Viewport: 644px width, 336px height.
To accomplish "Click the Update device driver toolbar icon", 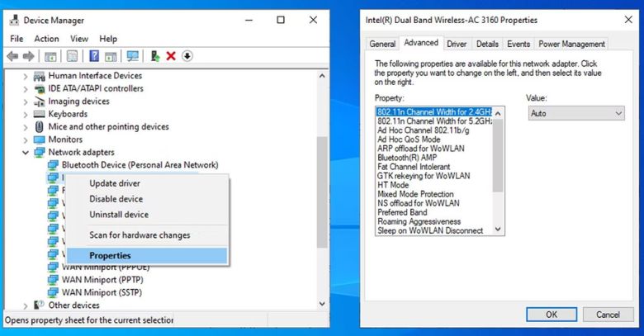I will [x=155, y=56].
